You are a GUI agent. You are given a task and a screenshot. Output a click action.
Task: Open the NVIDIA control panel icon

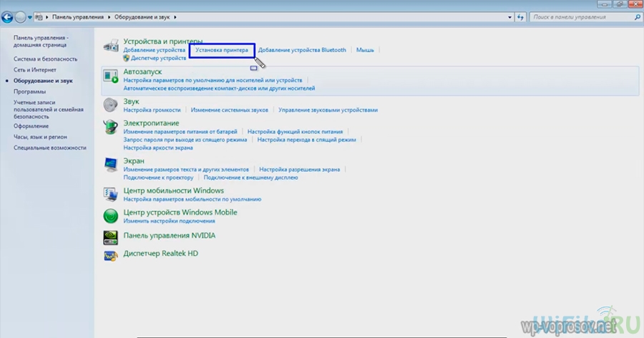(x=111, y=236)
